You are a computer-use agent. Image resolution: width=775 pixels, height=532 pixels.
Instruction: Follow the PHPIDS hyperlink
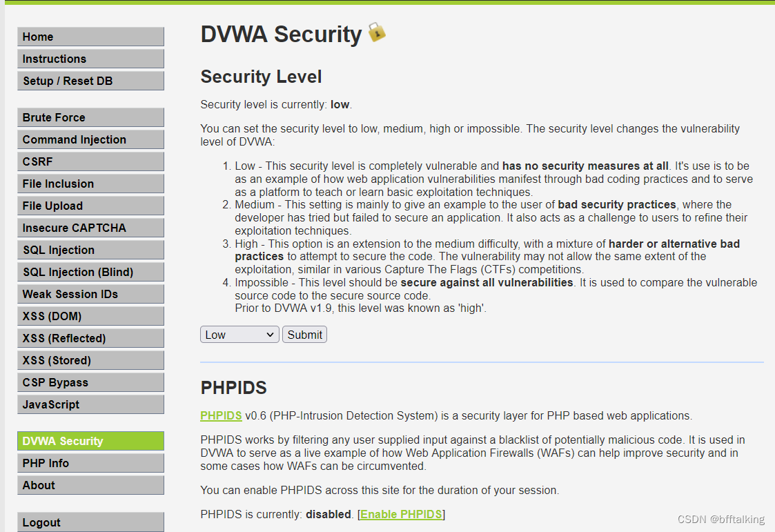[x=221, y=415]
